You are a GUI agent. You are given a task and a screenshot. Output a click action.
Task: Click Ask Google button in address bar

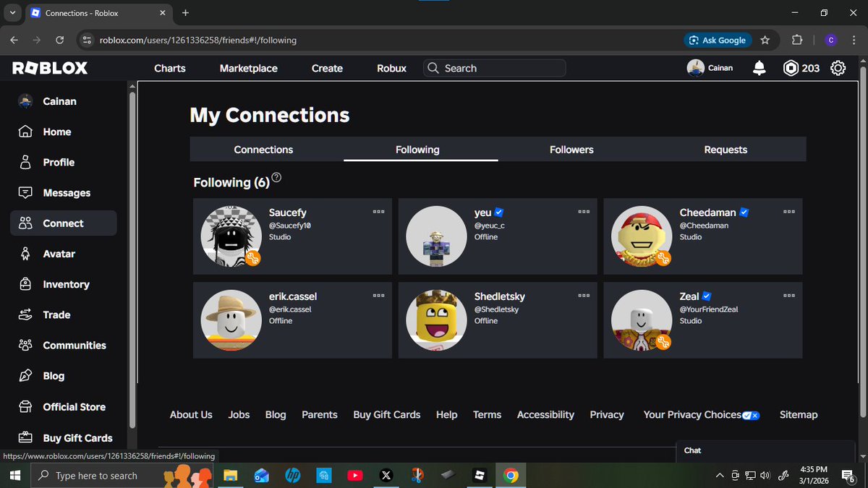(x=718, y=40)
